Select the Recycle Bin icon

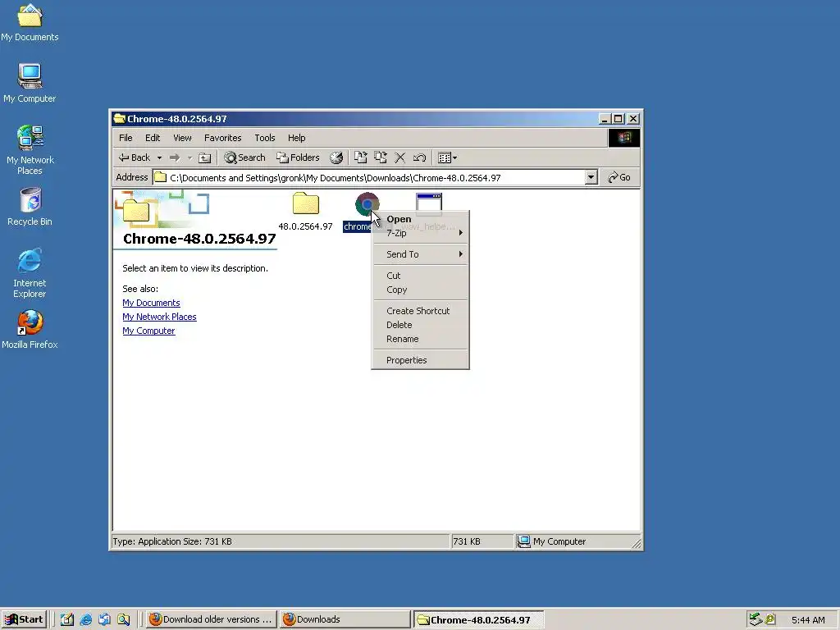pyautogui.click(x=30, y=206)
